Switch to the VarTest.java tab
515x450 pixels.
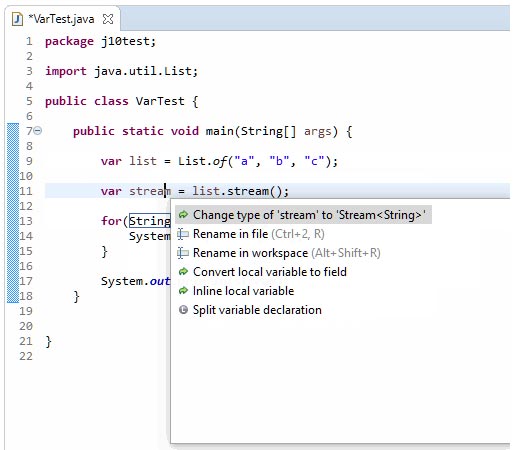coord(61,19)
